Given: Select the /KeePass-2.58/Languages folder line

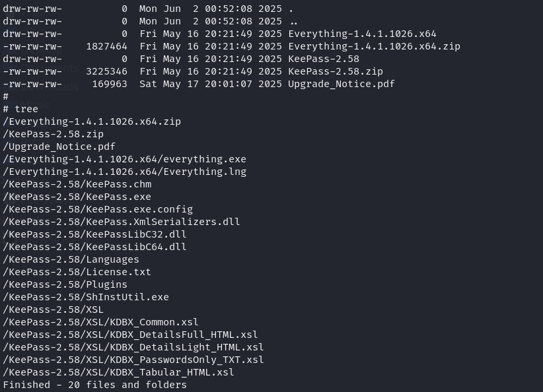Looking at the screenshot, I should click(x=71, y=259).
